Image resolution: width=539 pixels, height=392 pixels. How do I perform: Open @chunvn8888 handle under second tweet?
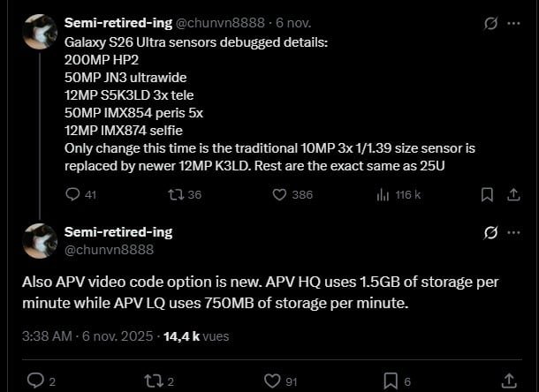click(109, 249)
